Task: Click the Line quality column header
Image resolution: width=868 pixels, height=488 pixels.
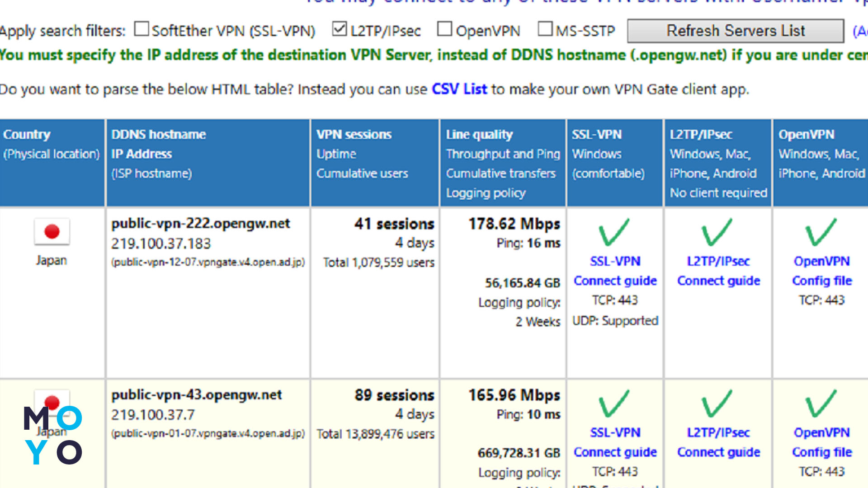Action: click(503, 163)
